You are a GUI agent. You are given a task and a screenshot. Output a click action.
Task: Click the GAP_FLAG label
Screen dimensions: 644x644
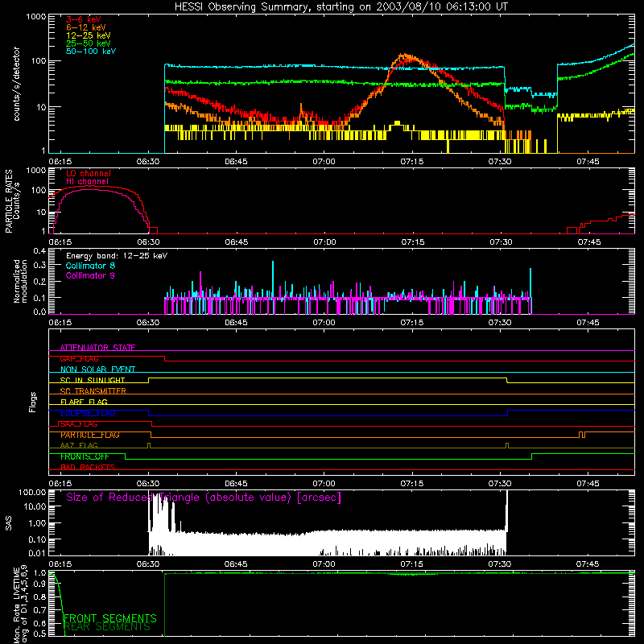pyautogui.click(x=79, y=358)
